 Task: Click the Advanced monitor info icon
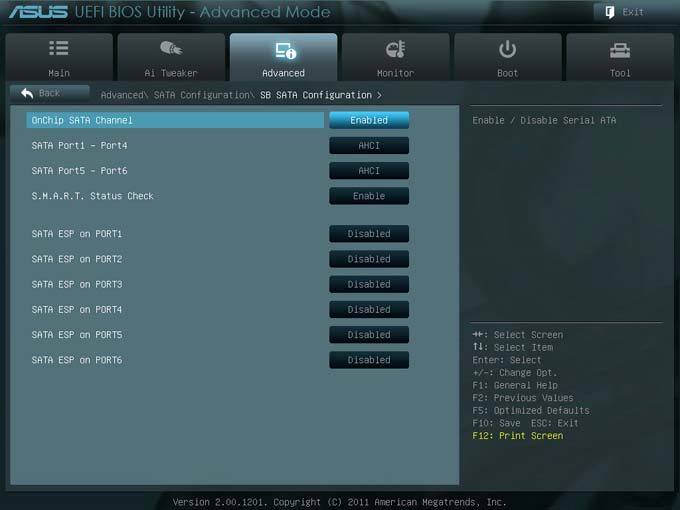(x=285, y=50)
